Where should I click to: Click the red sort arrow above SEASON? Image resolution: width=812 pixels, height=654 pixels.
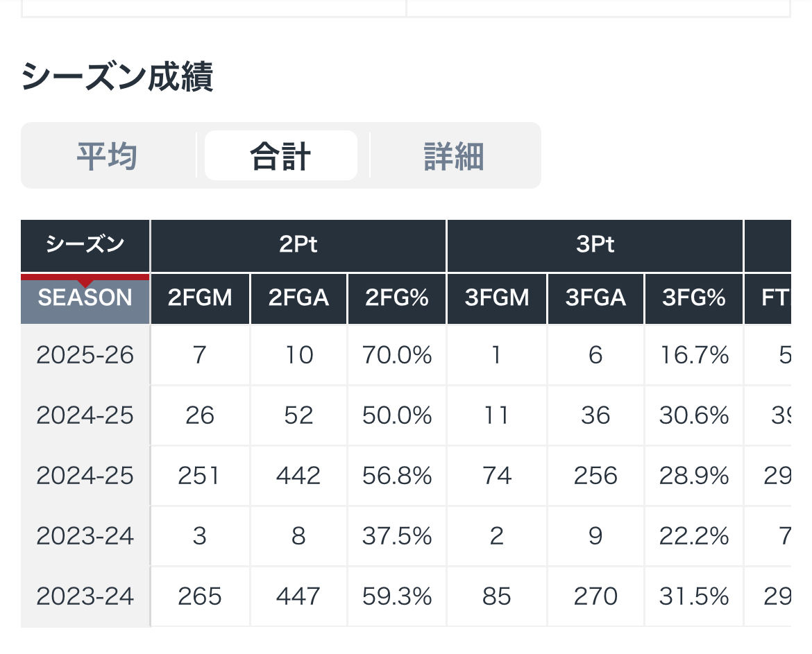point(85,281)
